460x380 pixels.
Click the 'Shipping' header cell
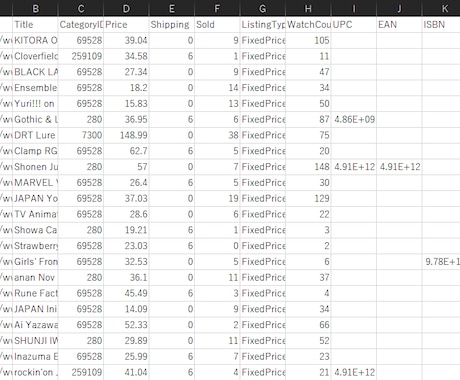tap(172, 25)
